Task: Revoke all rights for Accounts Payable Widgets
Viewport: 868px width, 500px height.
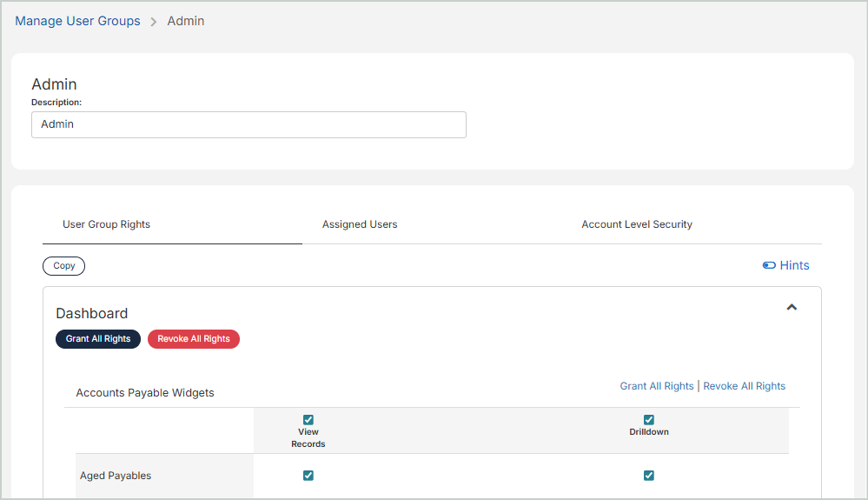Action: coord(745,386)
